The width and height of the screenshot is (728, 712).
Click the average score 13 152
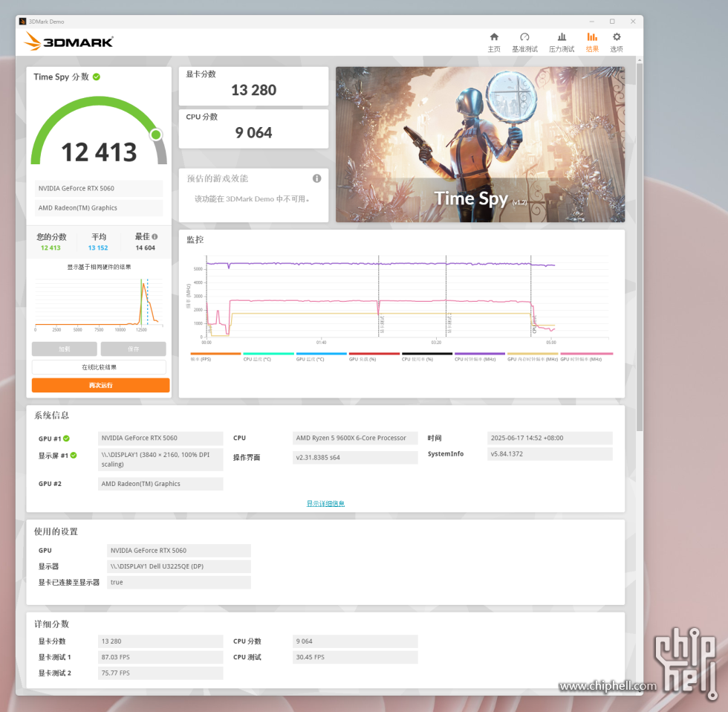click(x=98, y=247)
